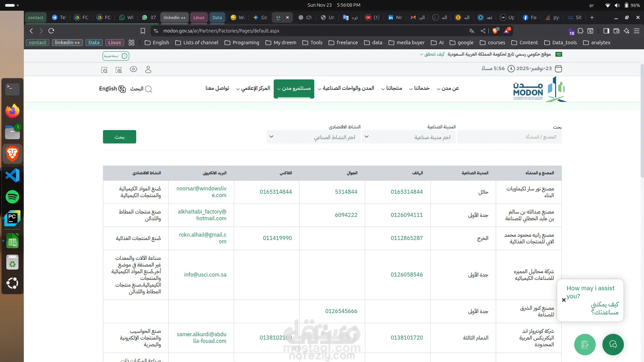The image size is (644, 362).
Task: Open the 'freelance' bookmarks folder
Action: point(343,43)
